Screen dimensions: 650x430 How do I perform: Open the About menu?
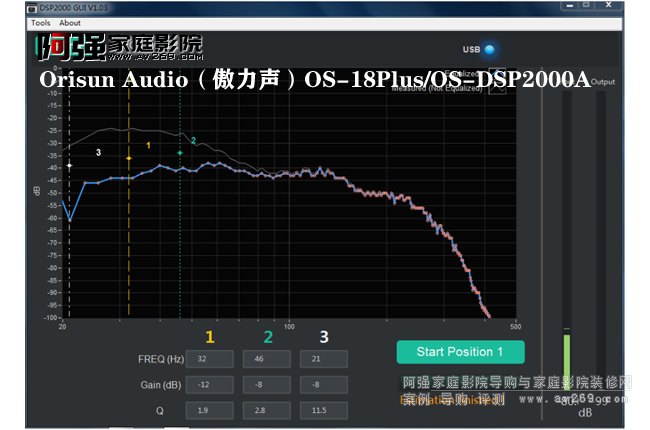click(70, 22)
